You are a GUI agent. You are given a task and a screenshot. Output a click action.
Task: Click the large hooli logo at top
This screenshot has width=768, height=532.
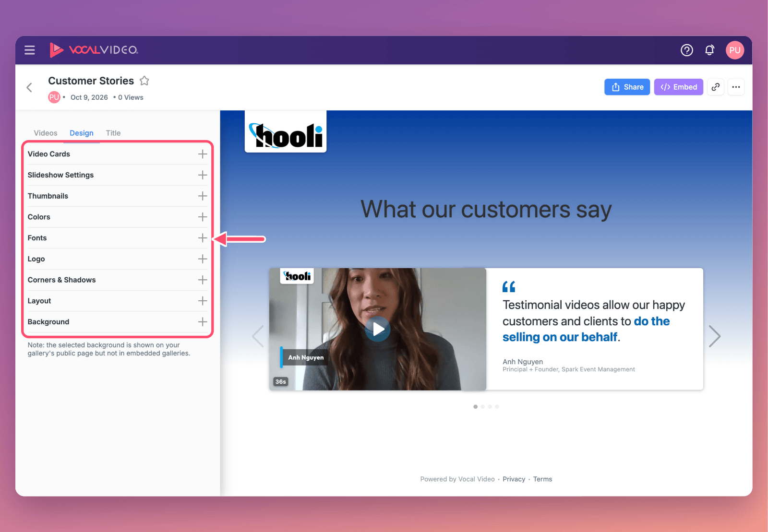[286, 132]
